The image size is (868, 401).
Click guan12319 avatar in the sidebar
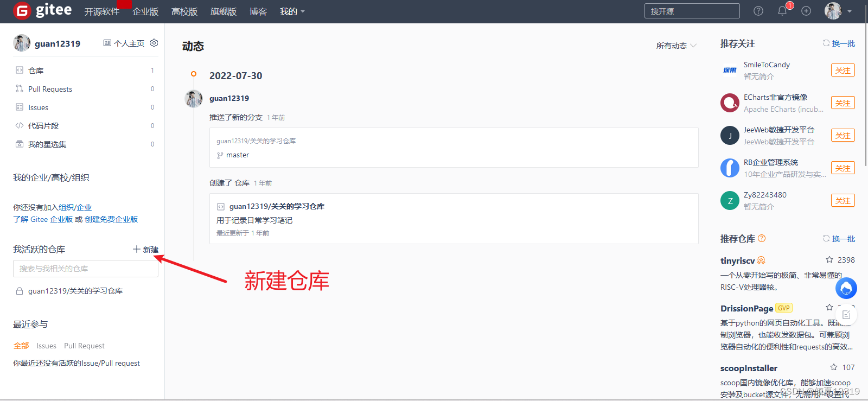[22, 43]
